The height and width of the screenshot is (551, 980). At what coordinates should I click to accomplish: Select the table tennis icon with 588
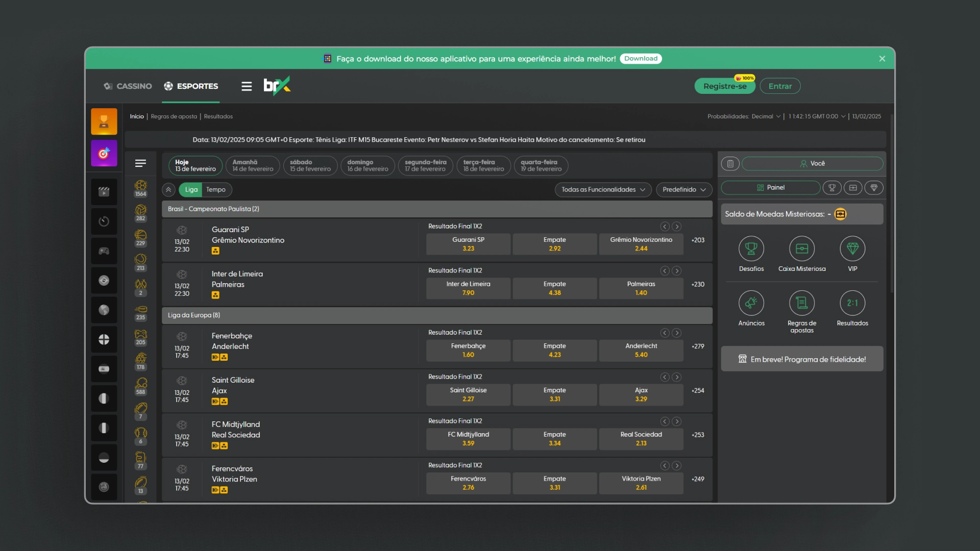coord(141,387)
